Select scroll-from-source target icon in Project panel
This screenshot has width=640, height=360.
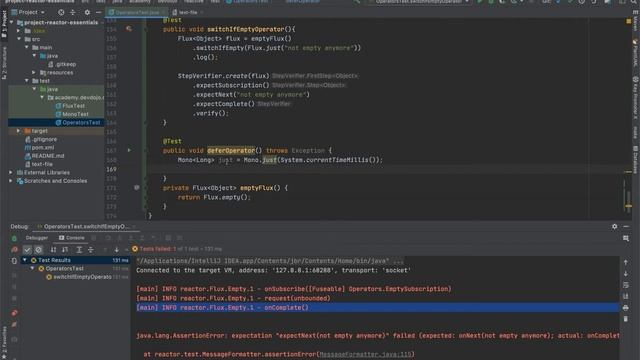[x=61, y=12]
